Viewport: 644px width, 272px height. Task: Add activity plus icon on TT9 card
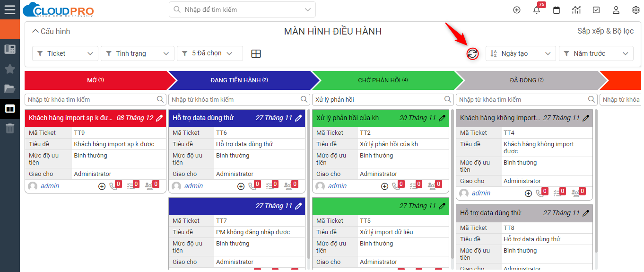point(102,186)
